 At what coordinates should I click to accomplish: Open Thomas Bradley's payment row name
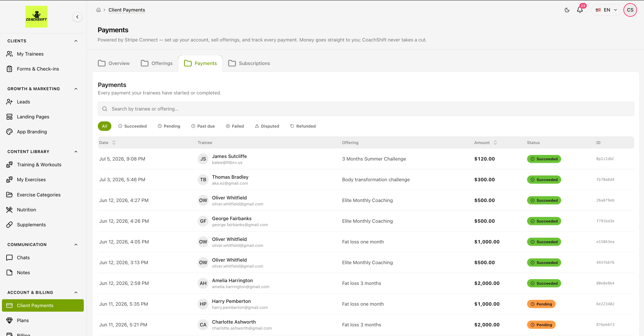pyautogui.click(x=230, y=177)
